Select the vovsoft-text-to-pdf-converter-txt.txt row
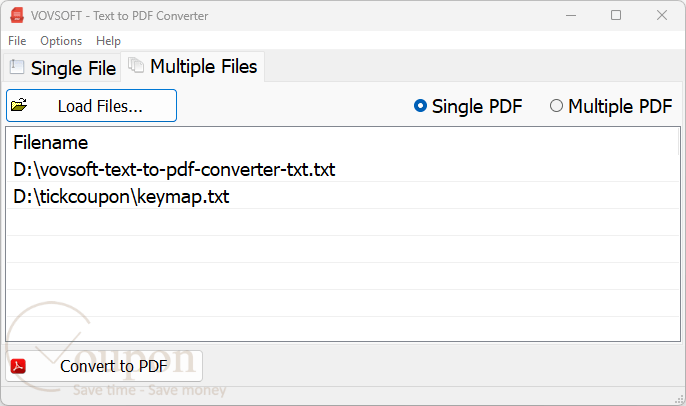686x406 pixels. pos(343,169)
